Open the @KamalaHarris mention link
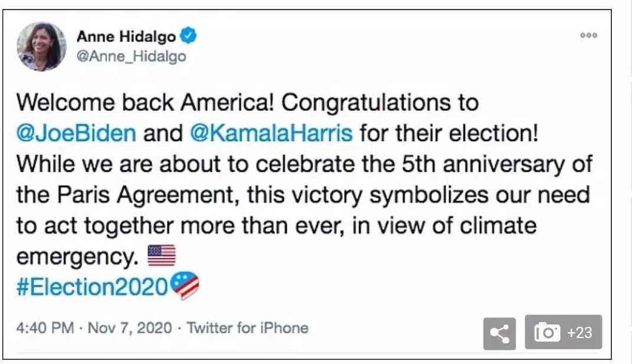The width and height of the screenshot is (632, 364). (271, 133)
